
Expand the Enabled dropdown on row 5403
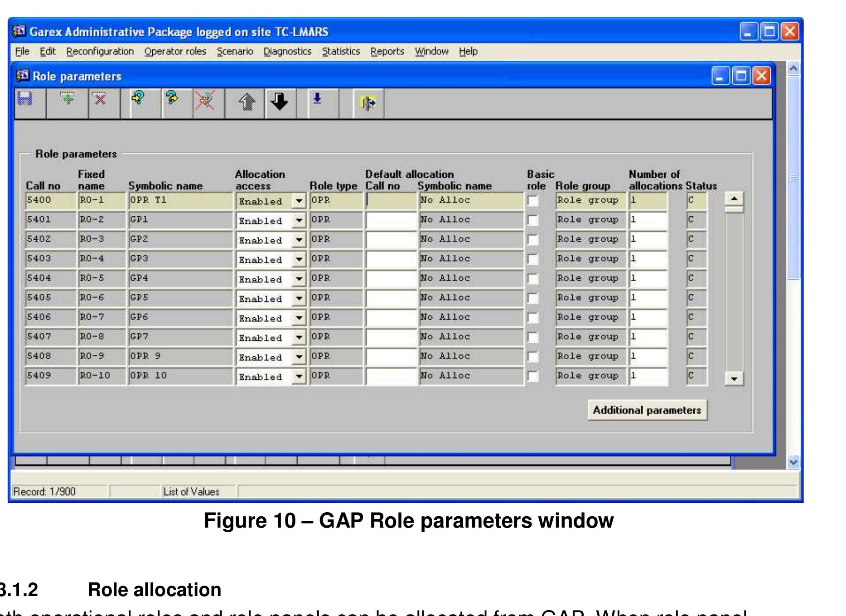(300, 260)
